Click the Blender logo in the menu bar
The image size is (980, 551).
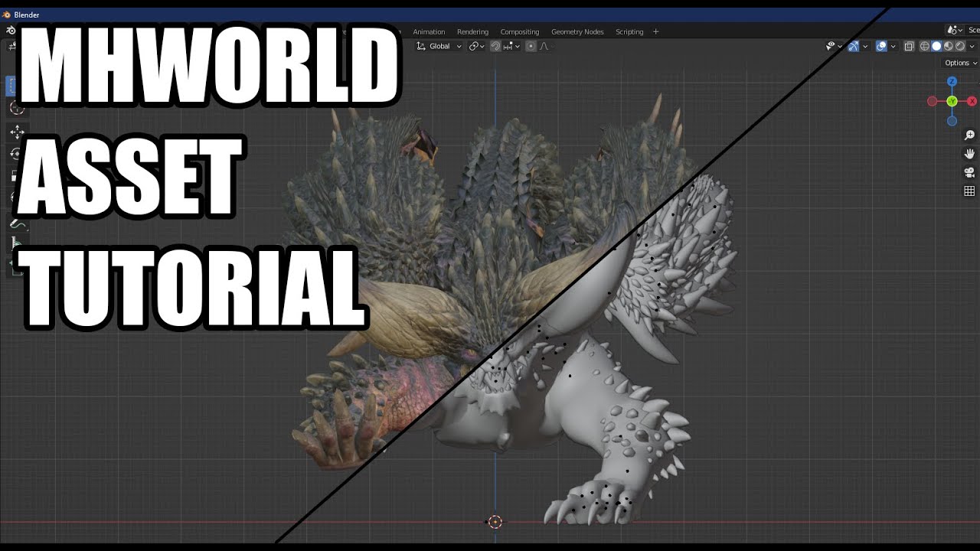(x=11, y=31)
